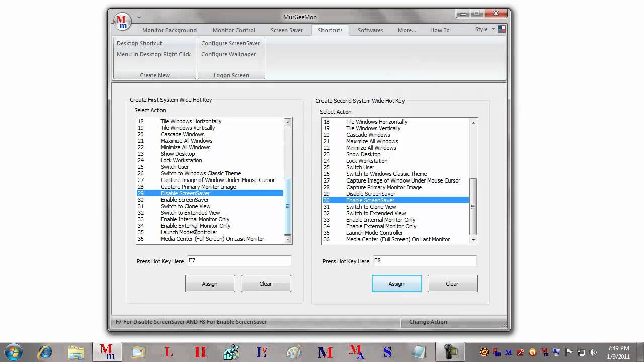Click the first list's scroll up arrow

[x=288, y=122]
